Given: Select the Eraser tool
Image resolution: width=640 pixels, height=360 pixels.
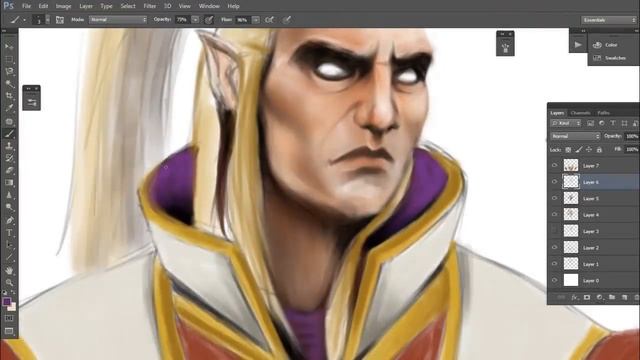Looking at the screenshot, I should [9, 170].
